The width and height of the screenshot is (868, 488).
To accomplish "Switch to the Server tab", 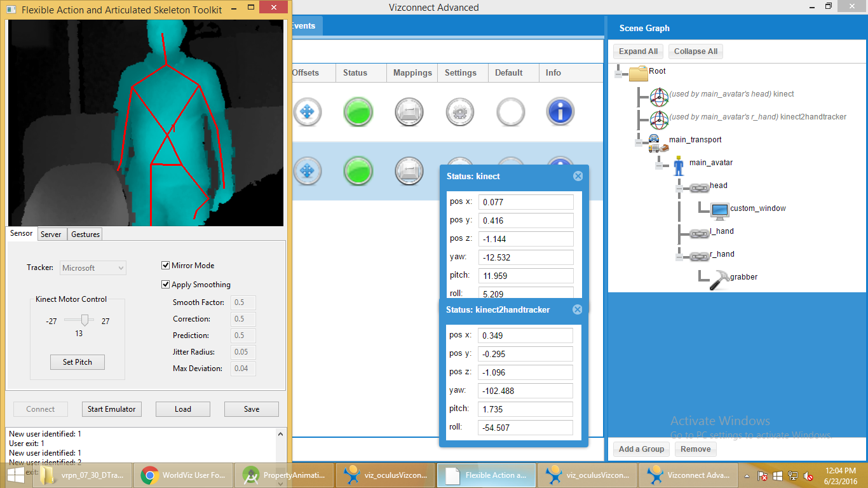I will (x=51, y=234).
